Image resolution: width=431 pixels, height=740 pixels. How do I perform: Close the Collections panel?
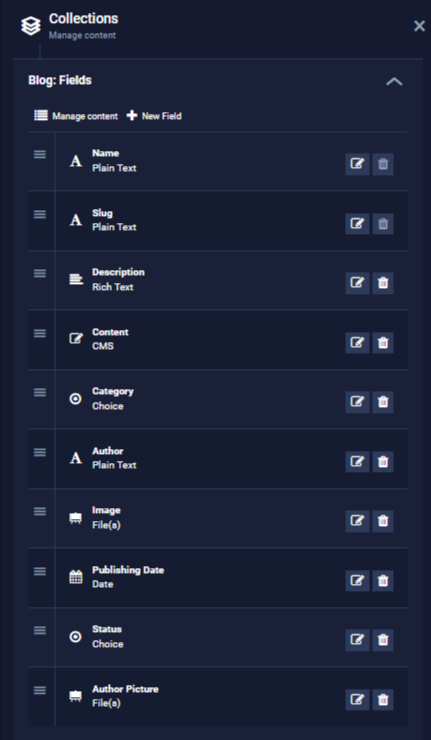[x=419, y=26]
